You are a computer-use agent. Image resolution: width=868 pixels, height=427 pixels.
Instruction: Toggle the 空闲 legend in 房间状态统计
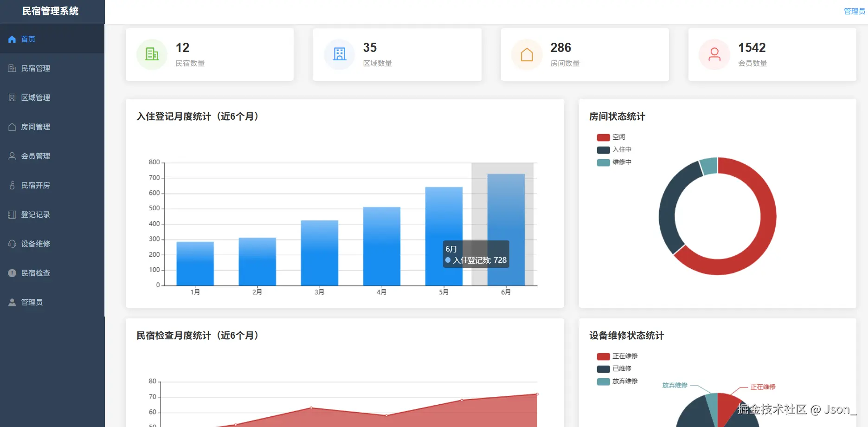611,137
